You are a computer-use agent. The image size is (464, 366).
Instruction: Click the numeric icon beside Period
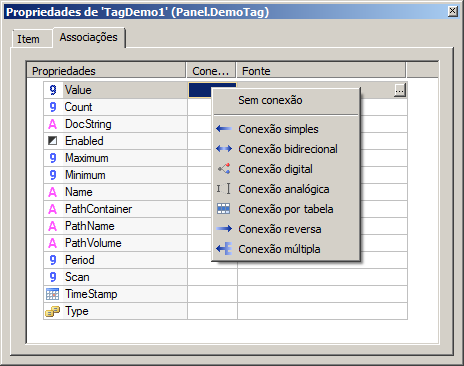tap(53, 260)
